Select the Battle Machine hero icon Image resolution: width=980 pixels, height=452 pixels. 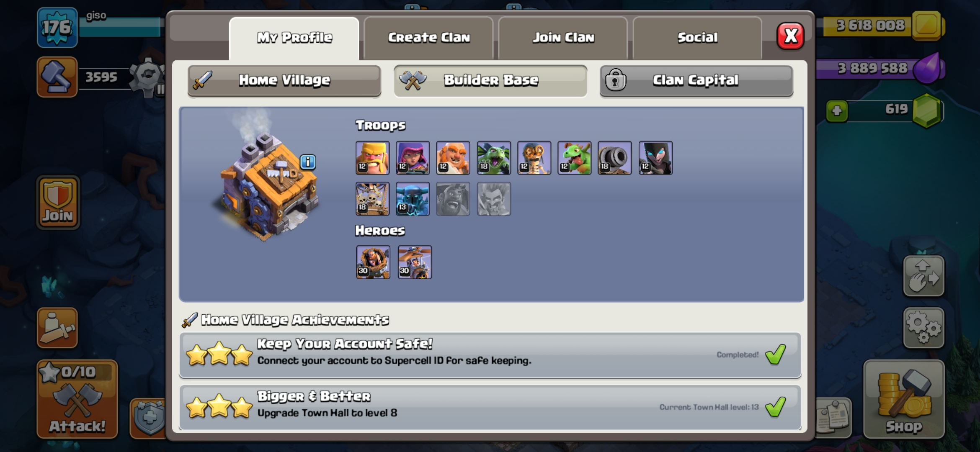(373, 262)
